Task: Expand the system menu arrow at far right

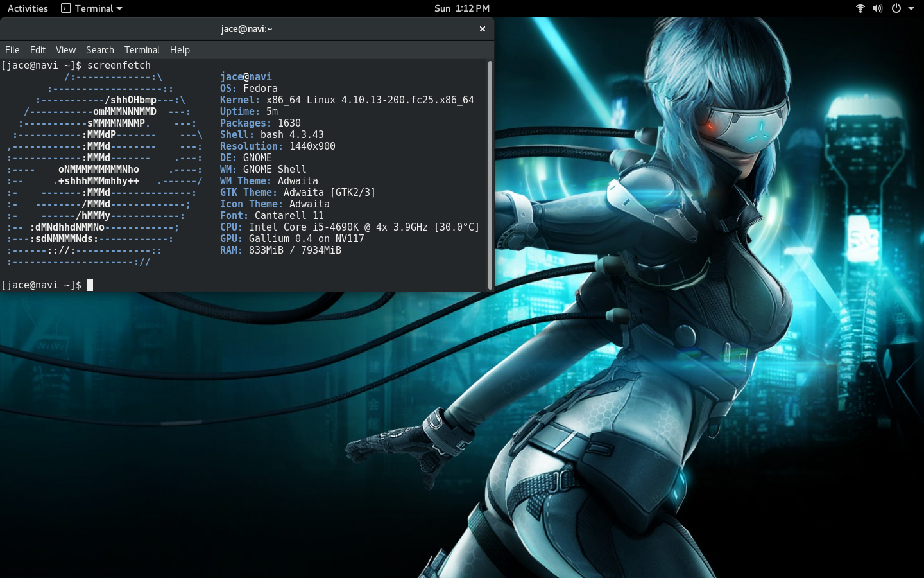Action: pyautogui.click(x=911, y=9)
